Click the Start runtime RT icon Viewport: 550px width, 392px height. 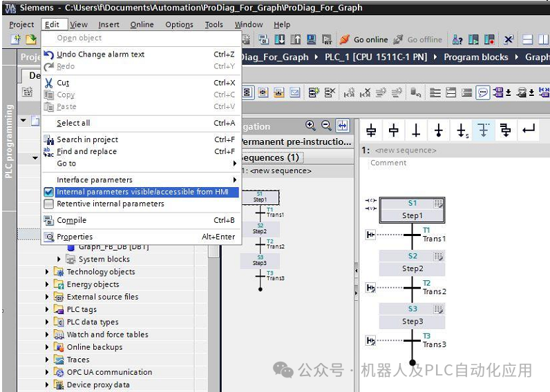point(327,39)
